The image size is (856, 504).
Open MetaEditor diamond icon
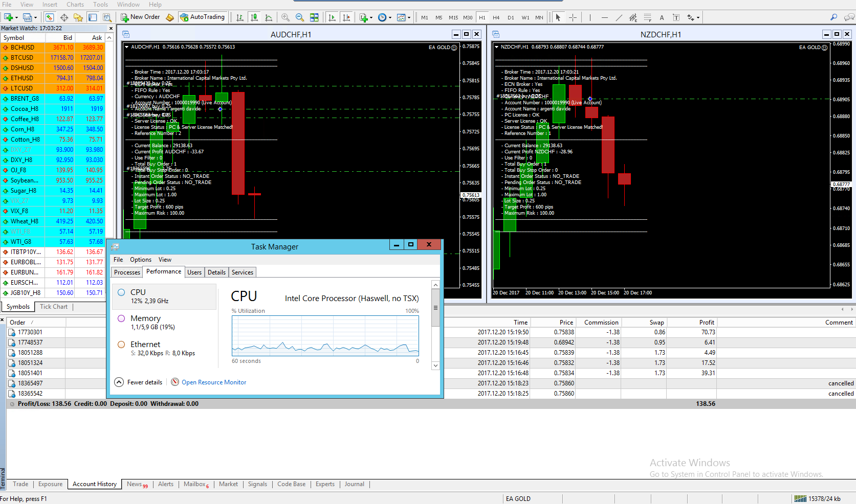170,17
